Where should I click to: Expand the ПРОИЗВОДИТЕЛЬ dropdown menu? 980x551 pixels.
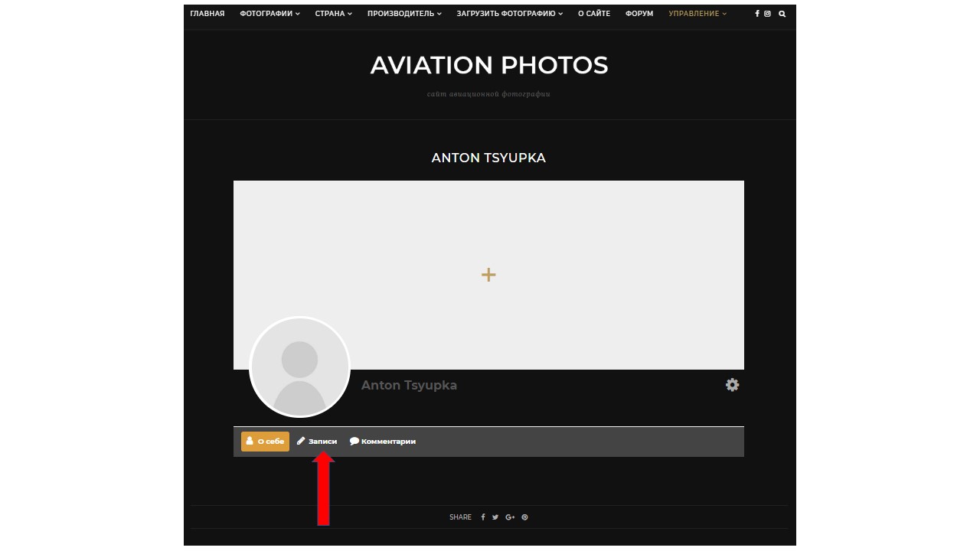(x=403, y=14)
